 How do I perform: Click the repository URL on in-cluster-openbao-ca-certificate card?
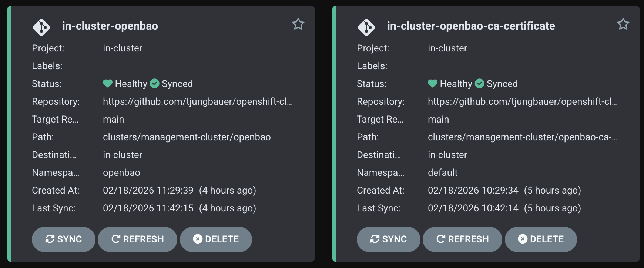click(x=523, y=102)
